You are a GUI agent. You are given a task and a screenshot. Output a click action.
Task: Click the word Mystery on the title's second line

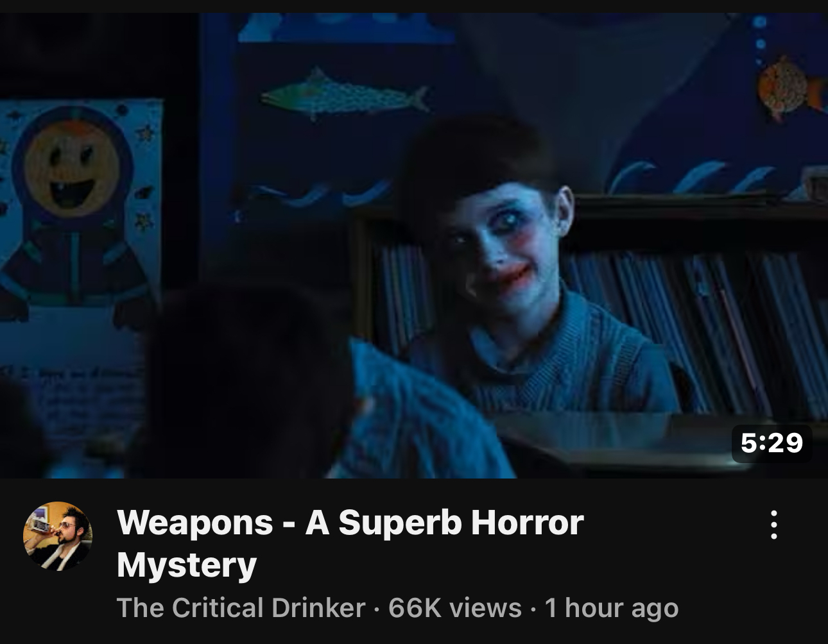pyautogui.click(x=187, y=566)
